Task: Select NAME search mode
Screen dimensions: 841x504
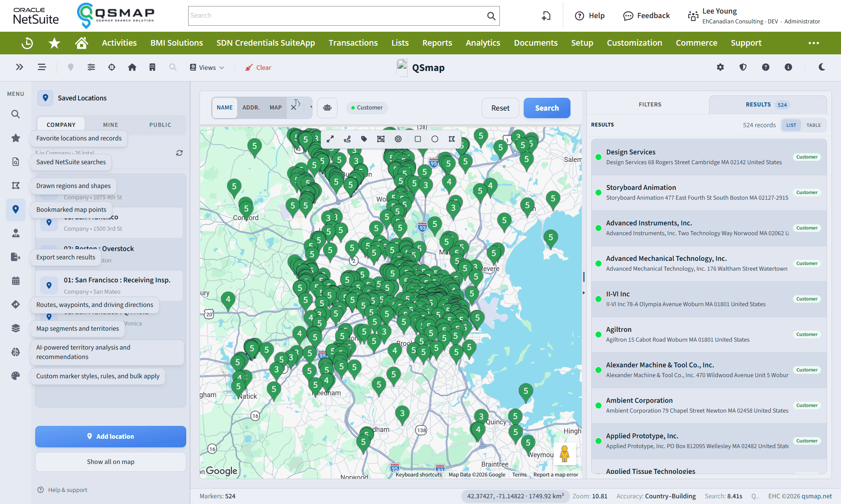Action: [x=225, y=108]
